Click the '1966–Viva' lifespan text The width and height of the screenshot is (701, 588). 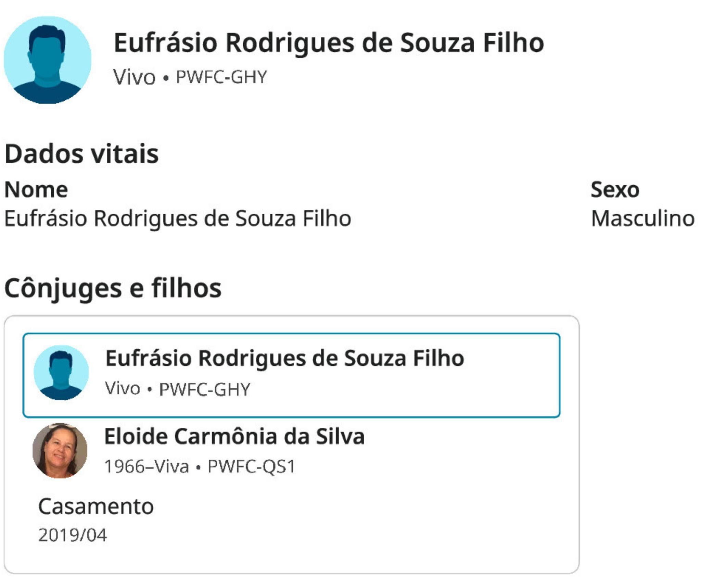[x=146, y=466]
